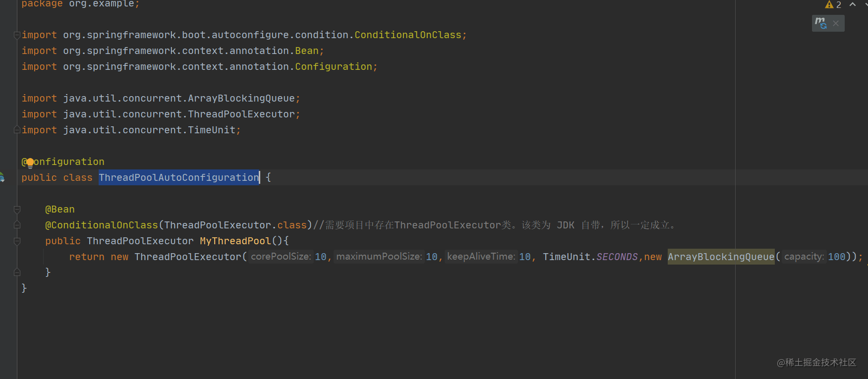Click the highlighted ArrayBlockingQueue constructor
The width and height of the screenshot is (868, 379).
pos(721,257)
